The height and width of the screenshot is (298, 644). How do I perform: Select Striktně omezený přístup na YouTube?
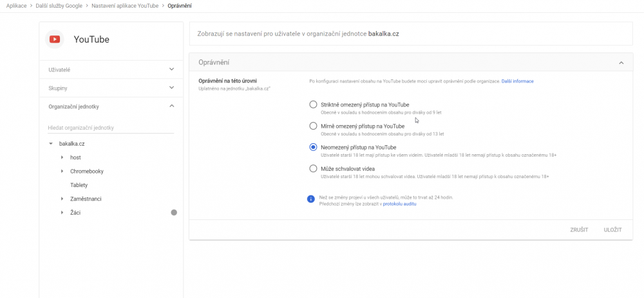pos(313,104)
